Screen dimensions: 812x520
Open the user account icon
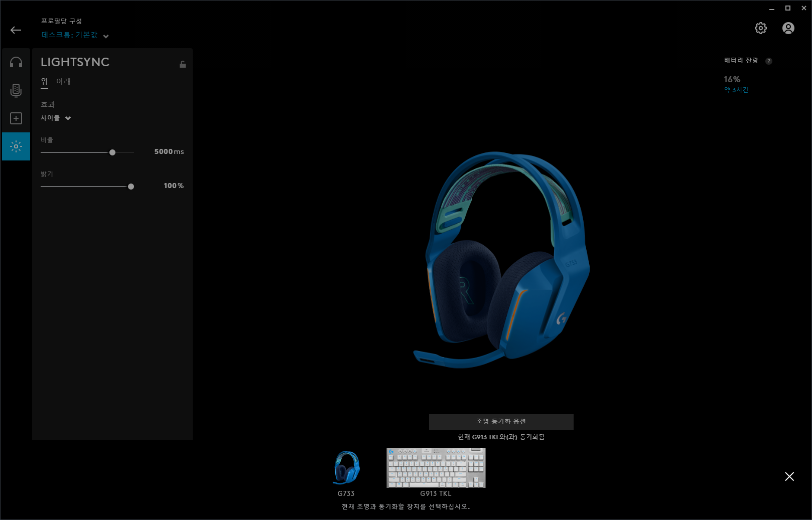[x=788, y=28]
